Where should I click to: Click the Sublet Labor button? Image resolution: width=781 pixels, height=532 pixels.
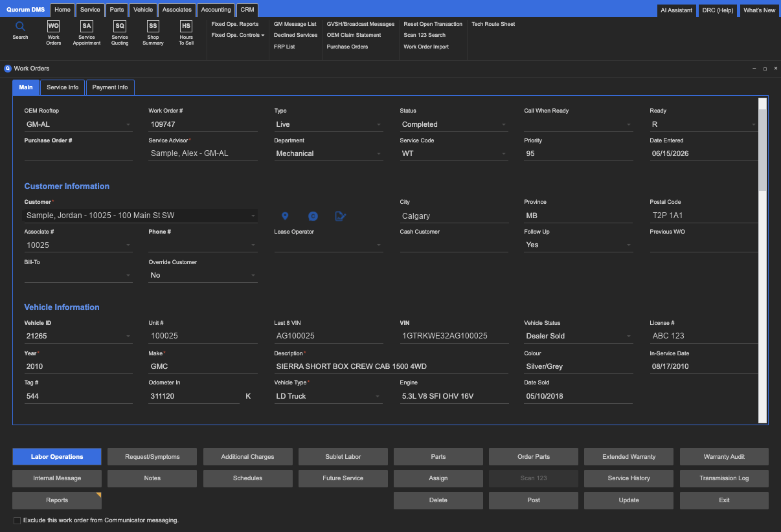tap(343, 457)
